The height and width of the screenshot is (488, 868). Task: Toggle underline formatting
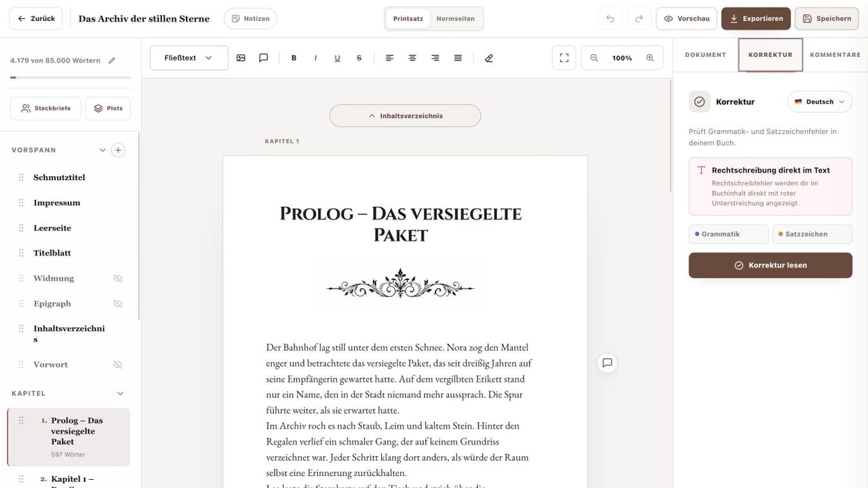337,58
